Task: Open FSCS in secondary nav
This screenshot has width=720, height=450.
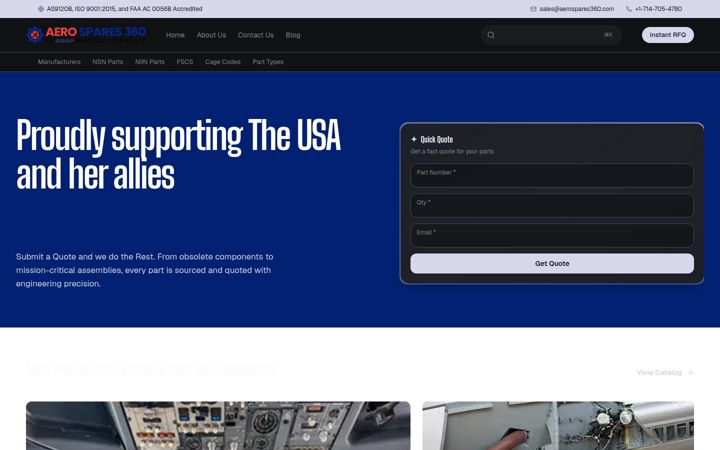Action: [185, 62]
